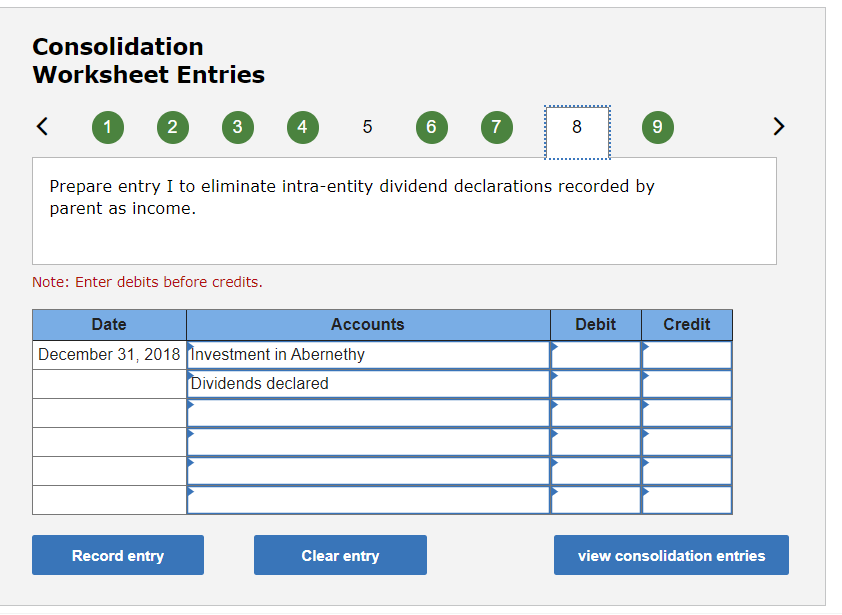The height and width of the screenshot is (615, 842).
Task: Click the 'Prepare entry I' instruction text
Action: click(352, 197)
